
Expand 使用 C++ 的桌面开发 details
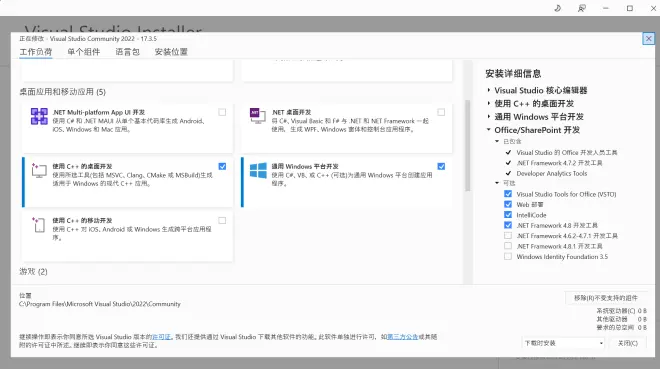tap(489, 104)
